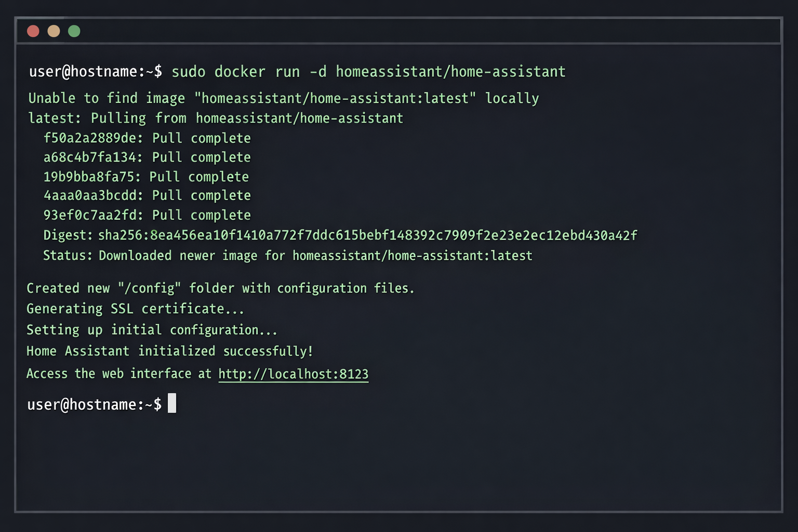Click the Created new /config folder message

pyautogui.click(x=220, y=288)
